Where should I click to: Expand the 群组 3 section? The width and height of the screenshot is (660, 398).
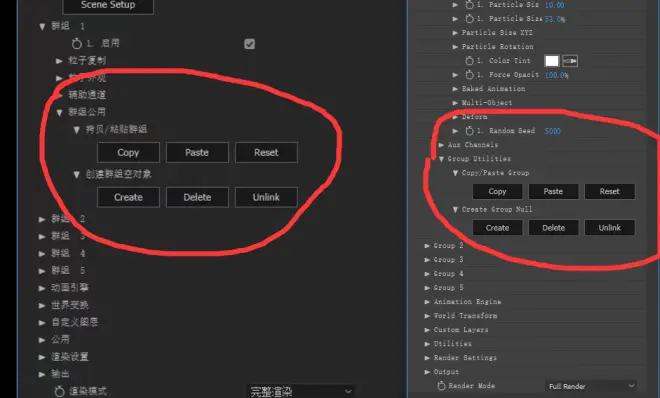tap(42, 236)
